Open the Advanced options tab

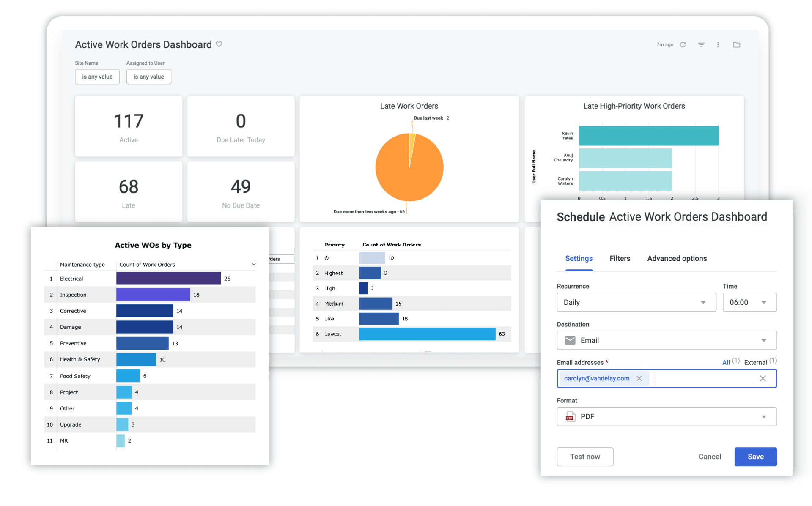(677, 258)
